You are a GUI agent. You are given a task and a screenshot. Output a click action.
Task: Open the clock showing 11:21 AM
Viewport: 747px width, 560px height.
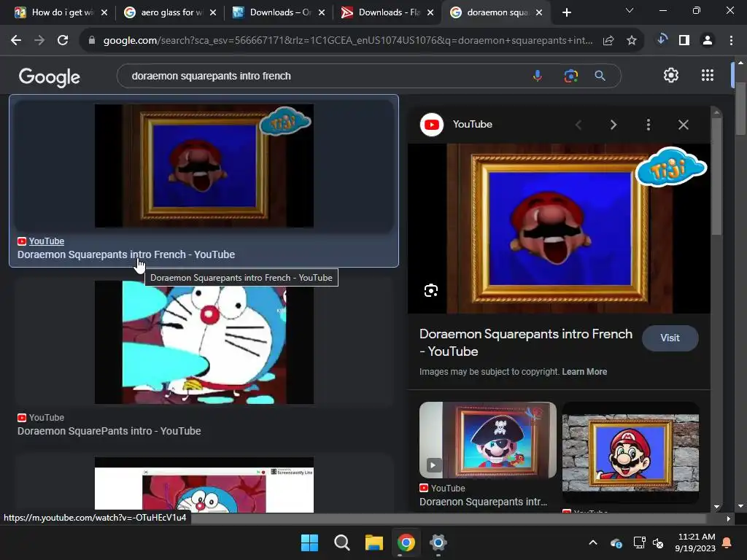coord(695,542)
